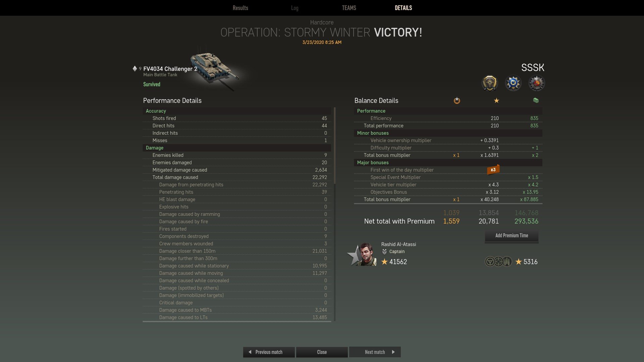This screenshot has width=644, height=362.
Task: Go to the Next match
Action: pyautogui.click(x=375, y=352)
